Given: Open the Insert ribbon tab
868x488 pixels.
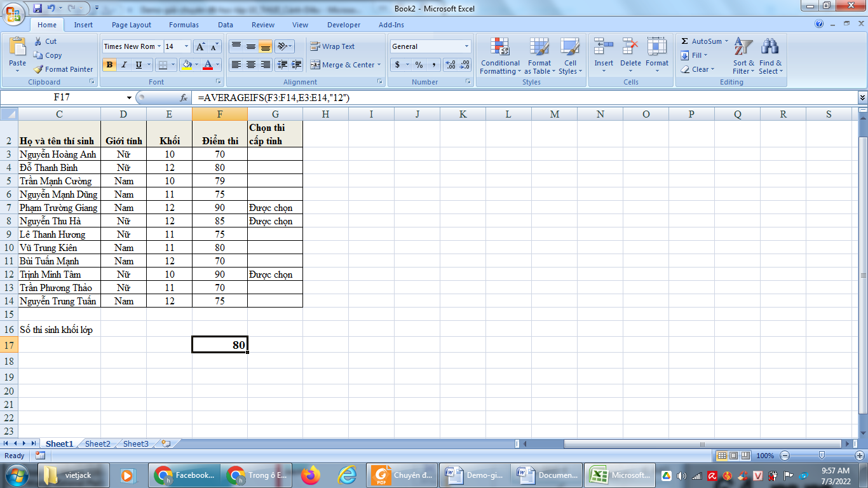Looking at the screenshot, I should (83, 25).
